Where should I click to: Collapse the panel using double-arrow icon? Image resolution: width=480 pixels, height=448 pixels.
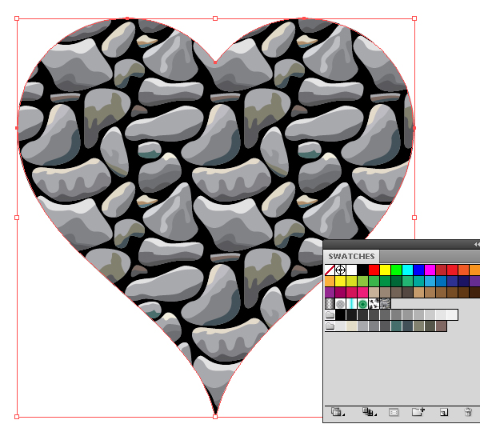pos(477,244)
